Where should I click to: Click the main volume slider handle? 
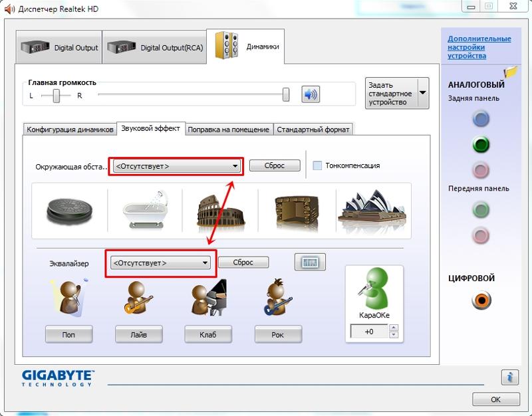286,94
